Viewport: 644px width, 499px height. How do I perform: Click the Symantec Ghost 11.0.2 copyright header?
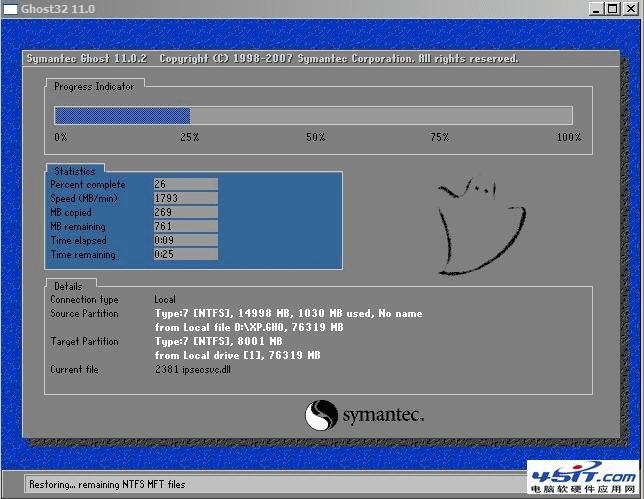272,59
